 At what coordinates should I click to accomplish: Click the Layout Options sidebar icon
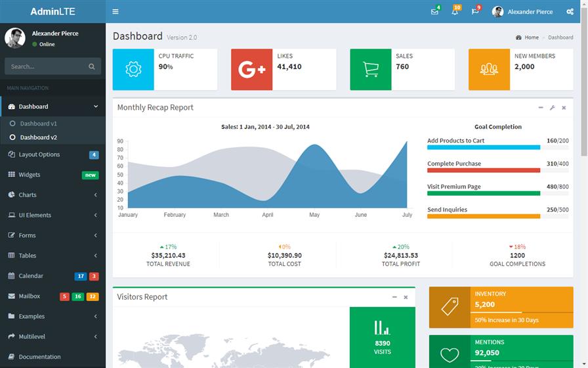point(12,154)
